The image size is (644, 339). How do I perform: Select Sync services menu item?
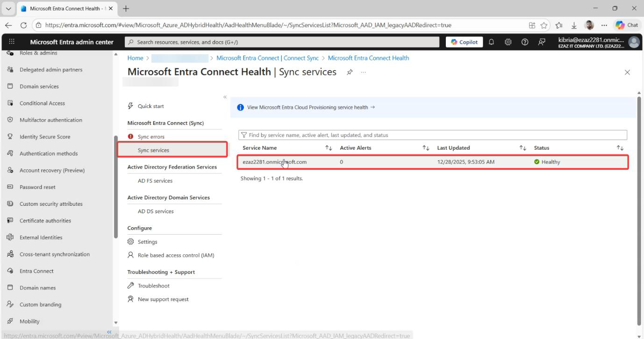(x=172, y=150)
